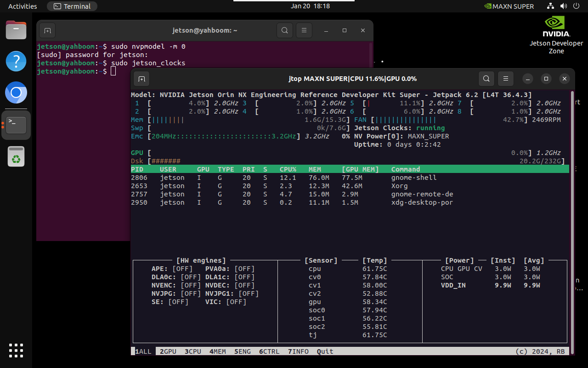Select the Xorg process row
Viewport: 588px width, 368px height.
click(350, 186)
